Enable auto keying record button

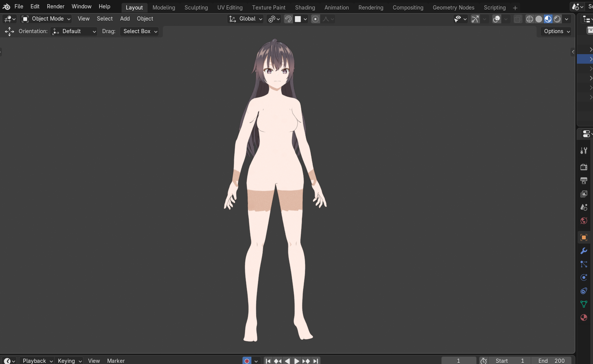tap(247, 361)
